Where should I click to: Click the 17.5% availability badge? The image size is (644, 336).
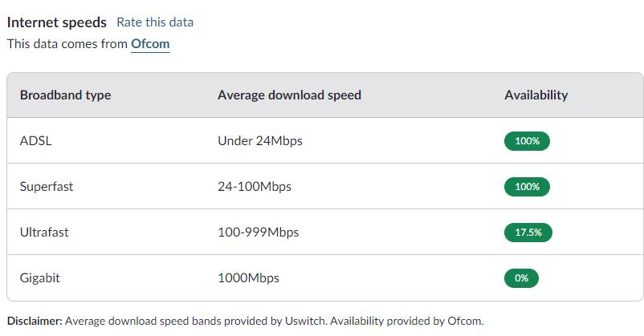tap(528, 233)
